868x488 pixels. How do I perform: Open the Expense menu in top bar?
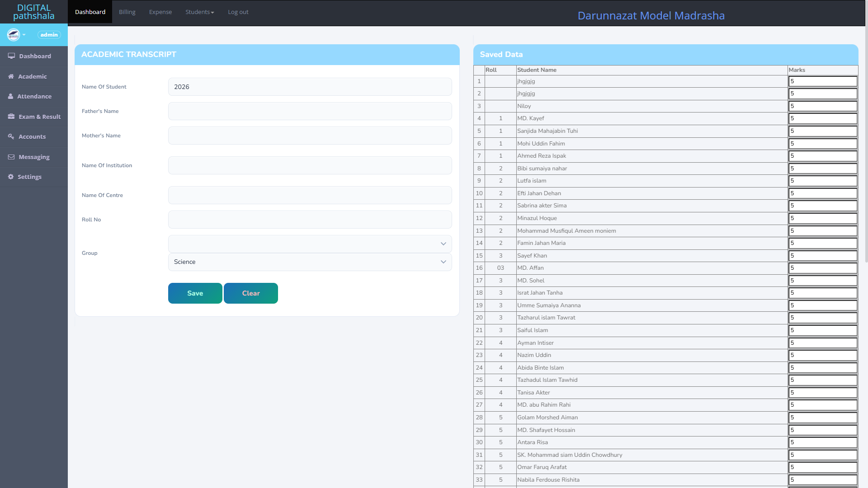tap(160, 12)
